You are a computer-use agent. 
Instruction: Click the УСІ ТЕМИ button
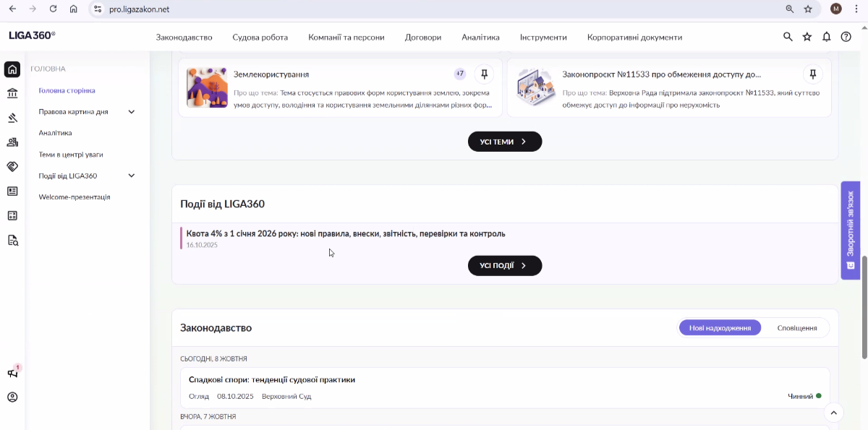point(504,142)
